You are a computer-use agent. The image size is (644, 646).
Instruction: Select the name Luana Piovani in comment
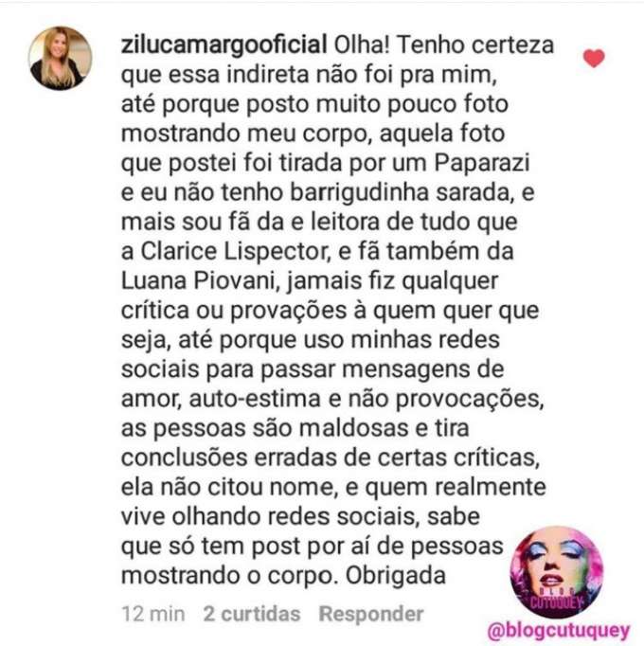pyautogui.click(x=200, y=280)
